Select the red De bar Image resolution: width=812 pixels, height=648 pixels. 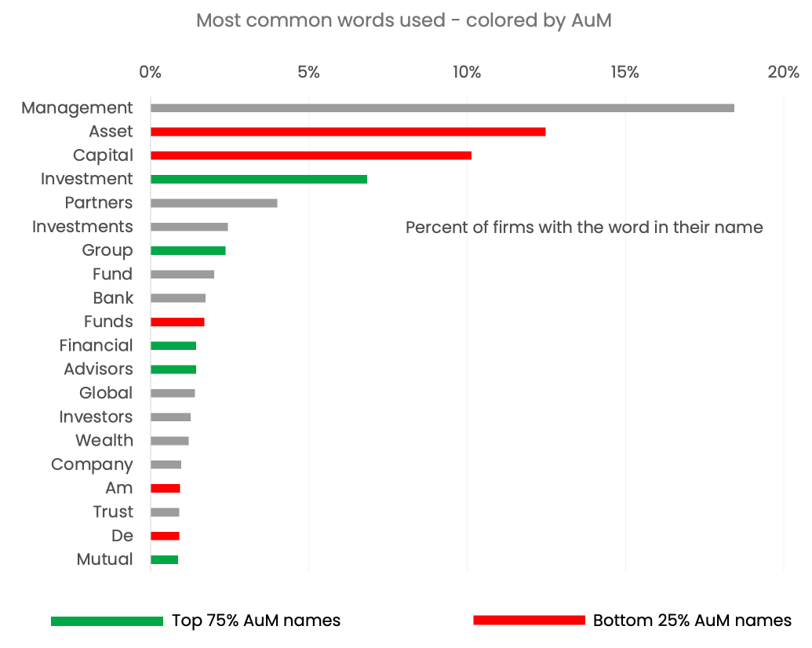click(x=165, y=536)
